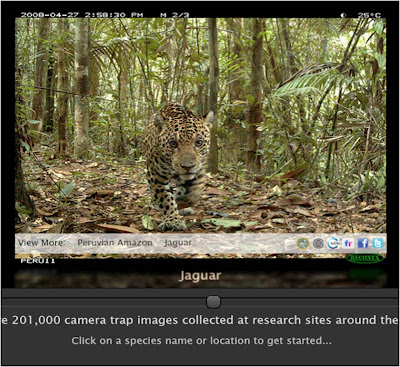Image resolution: width=400 pixels, height=367 pixels.
Task: Open the Peruvian Amazon location link
Action: 115,243
